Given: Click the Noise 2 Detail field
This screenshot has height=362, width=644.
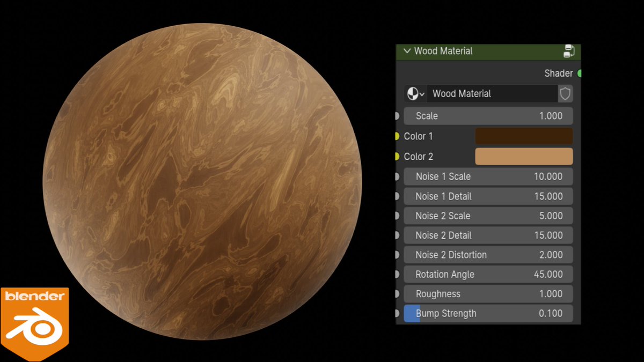Looking at the screenshot, I should pyautogui.click(x=488, y=235).
